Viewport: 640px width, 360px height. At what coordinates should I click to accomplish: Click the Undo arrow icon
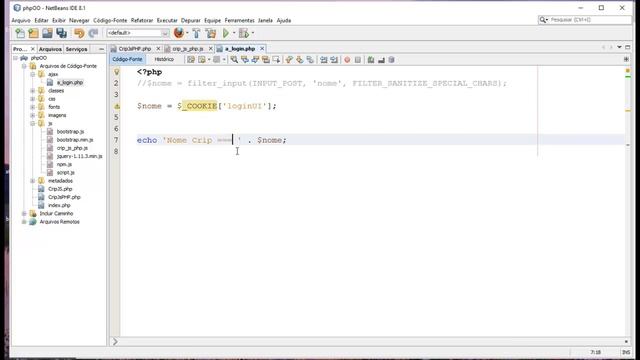point(79,33)
